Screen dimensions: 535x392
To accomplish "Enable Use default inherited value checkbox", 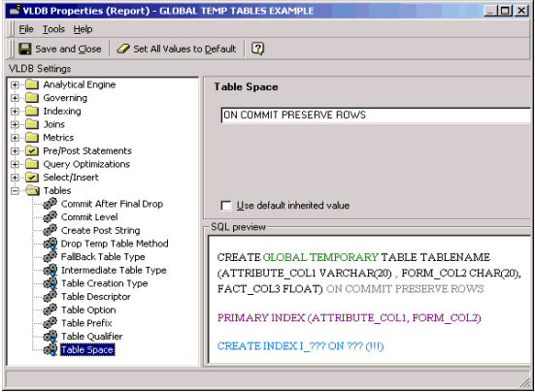I will [226, 206].
